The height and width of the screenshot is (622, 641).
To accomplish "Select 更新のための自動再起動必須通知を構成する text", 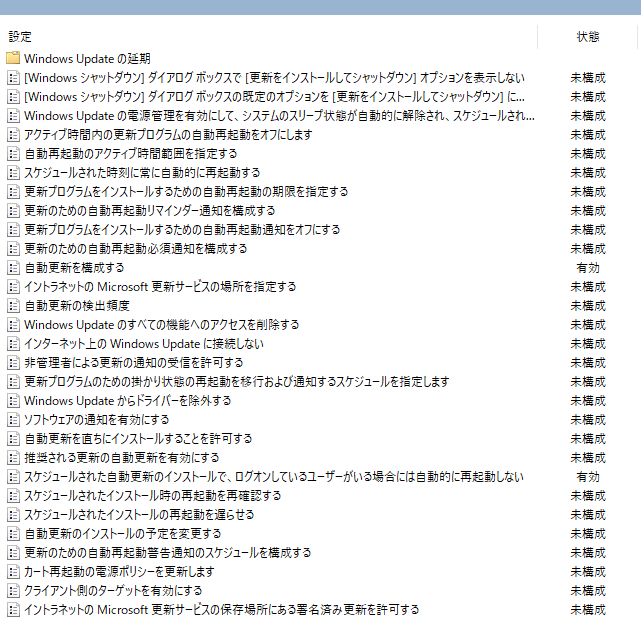I will point(136,248).
